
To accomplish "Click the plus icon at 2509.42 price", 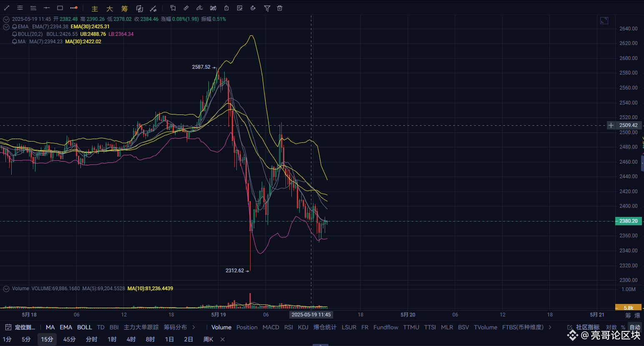I will click(x=611, y=125).
